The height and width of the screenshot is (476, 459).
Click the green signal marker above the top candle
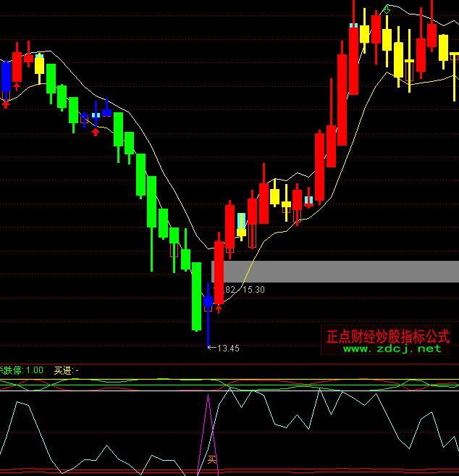(x=387, y=9)
